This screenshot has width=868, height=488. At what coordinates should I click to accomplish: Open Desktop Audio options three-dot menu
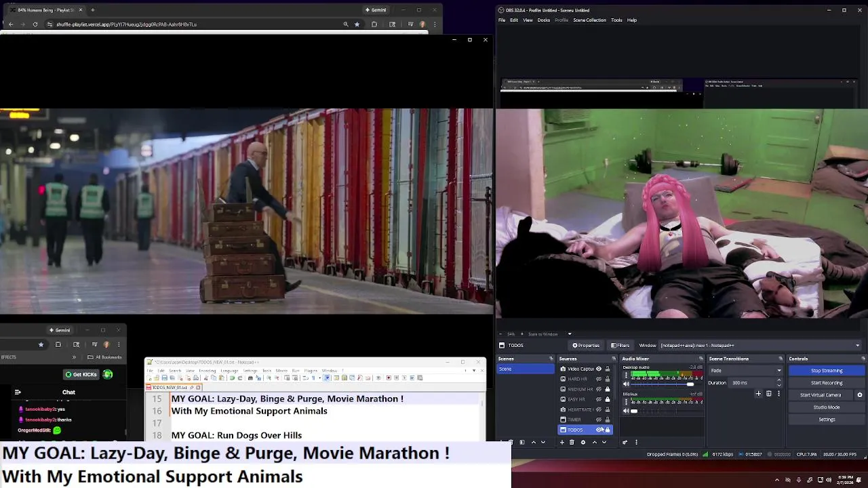point(626,375)
